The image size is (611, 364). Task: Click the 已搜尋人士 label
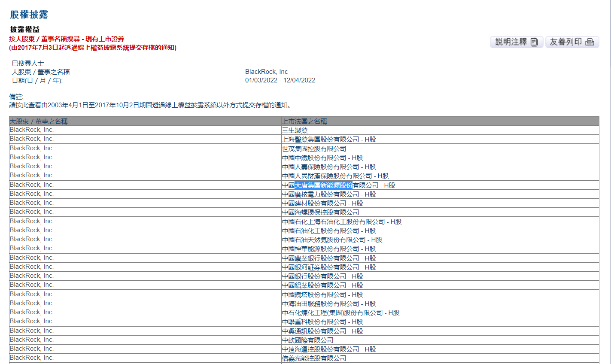(x=28, y=64)
